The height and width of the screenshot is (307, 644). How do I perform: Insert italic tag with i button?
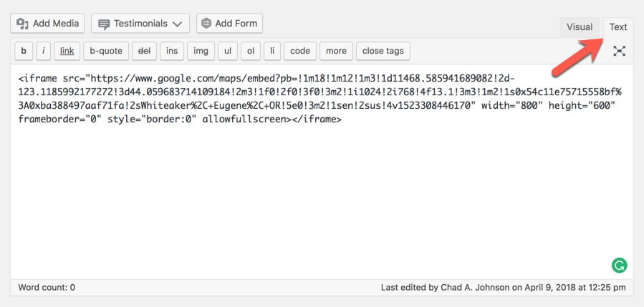pyautogui.click(x=44, y=51)
